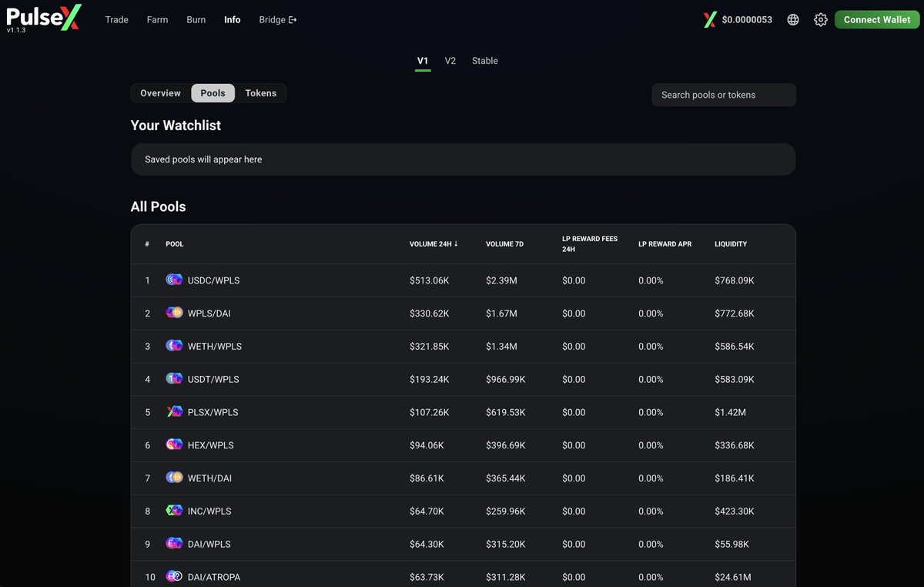This screenshot has width=924, height=587.
Task: Open the Burn page
Action: tap(196, 20)
